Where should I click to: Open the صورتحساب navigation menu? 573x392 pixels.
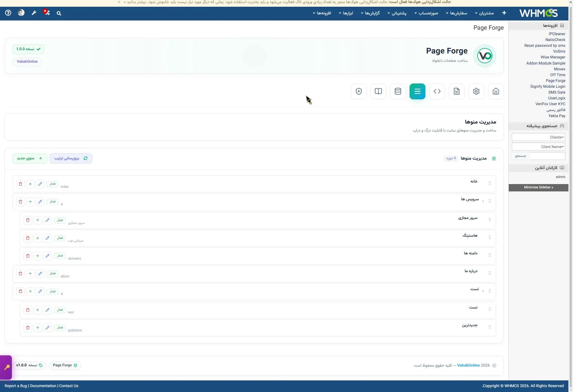[426, 13]
